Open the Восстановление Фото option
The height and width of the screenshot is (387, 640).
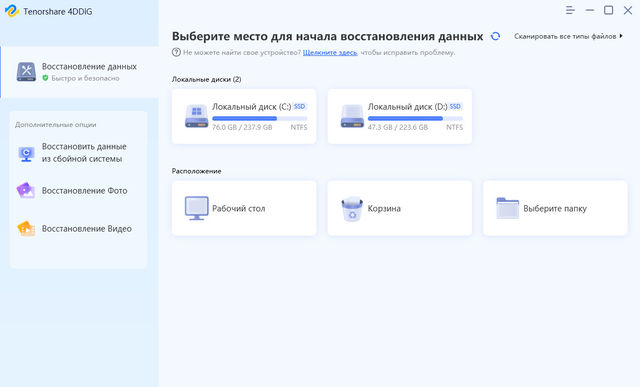(78, 191)
